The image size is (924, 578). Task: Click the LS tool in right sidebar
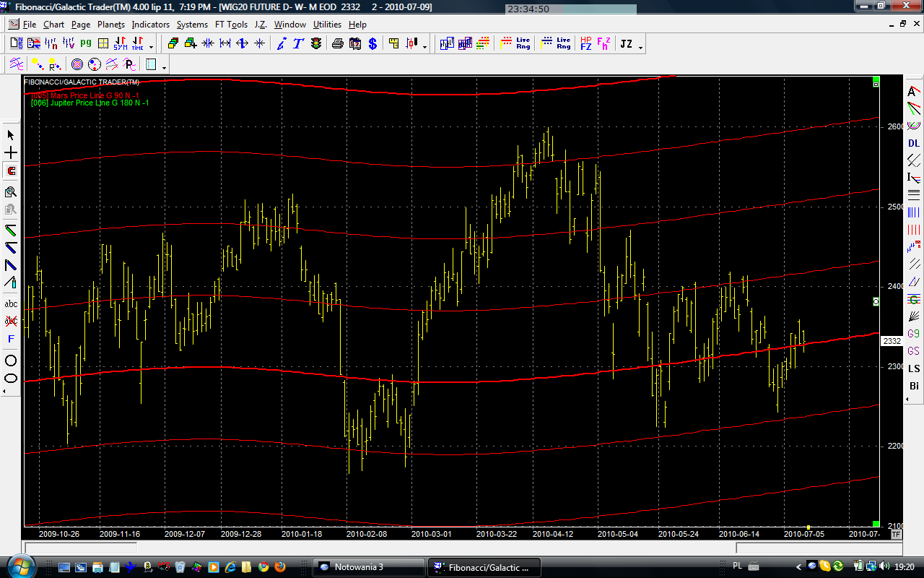(x=914, y=368)
